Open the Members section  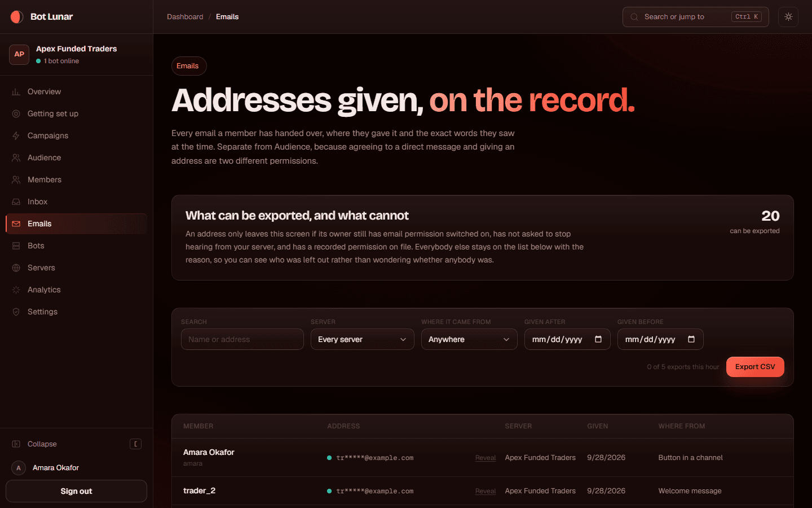[76, 180]
